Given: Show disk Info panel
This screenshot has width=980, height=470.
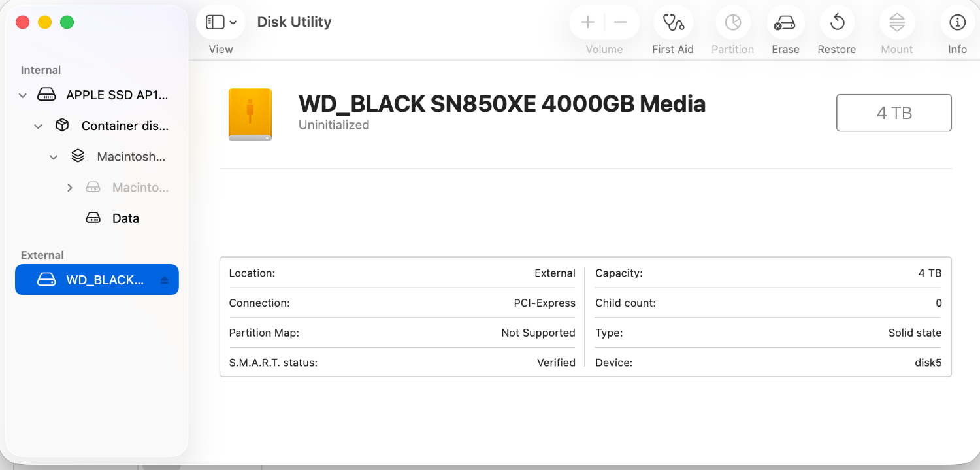Looking at the screenshot, I should pyautogui.click(x=957, y=24).
